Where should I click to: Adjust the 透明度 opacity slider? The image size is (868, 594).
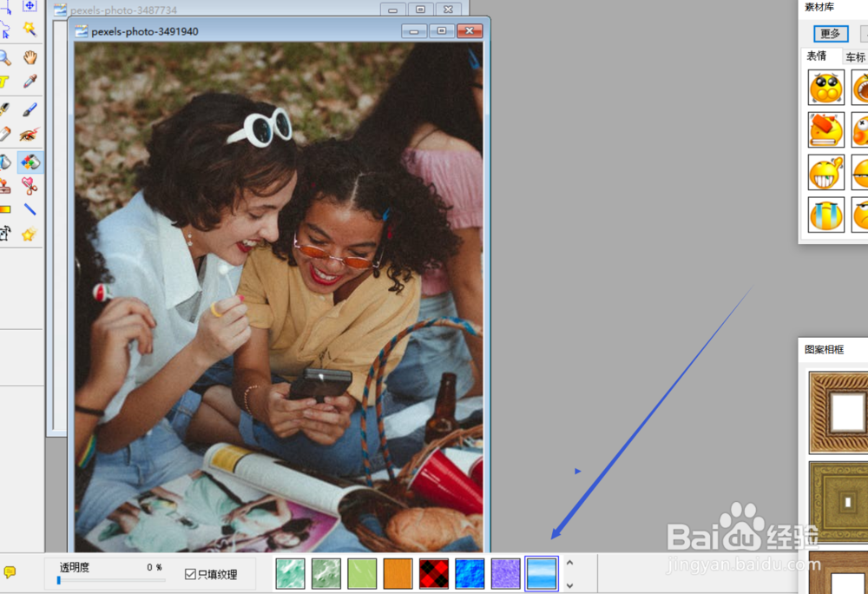click(x=111, y=580)
